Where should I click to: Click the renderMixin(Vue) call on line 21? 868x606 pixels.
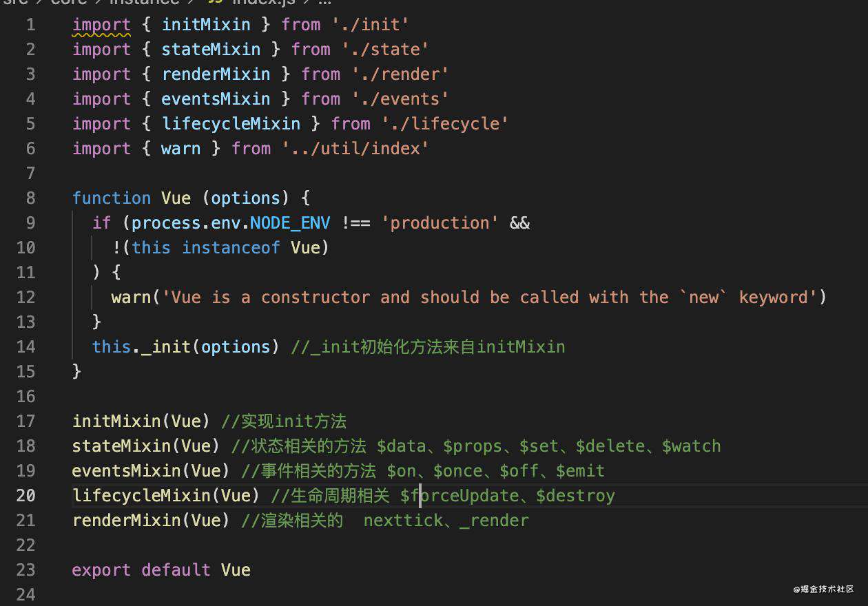[x=151, y=521]
